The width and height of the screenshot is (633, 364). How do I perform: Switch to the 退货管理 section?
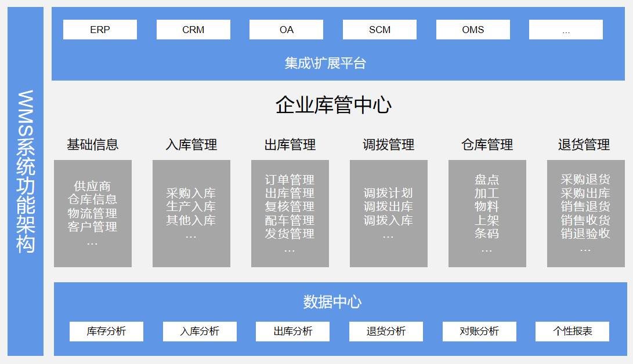tap(585, 145)
